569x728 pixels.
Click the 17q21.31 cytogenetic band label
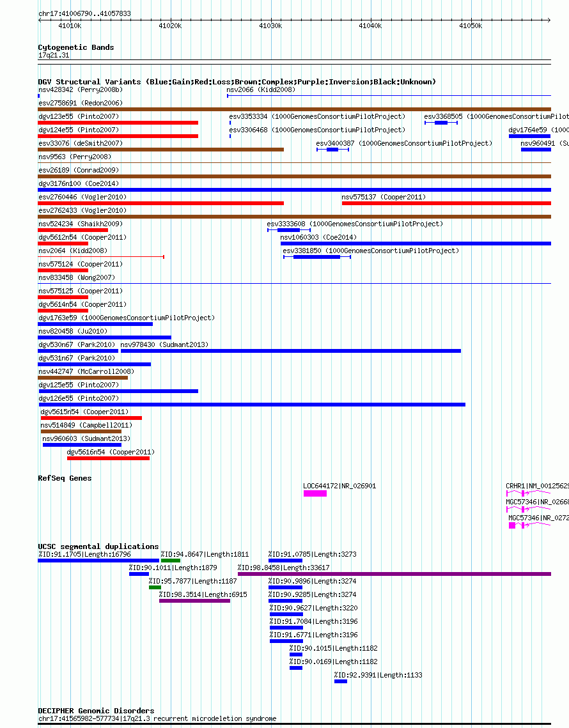54,56
